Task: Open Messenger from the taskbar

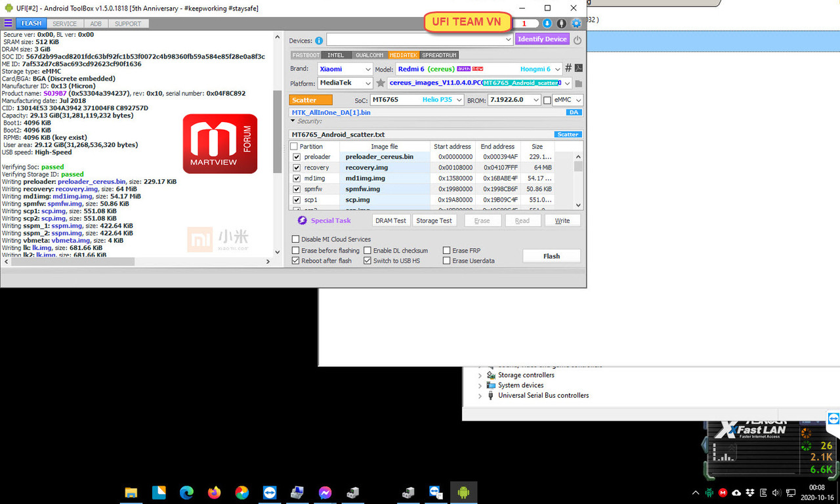Action: (x=325, y=492)
